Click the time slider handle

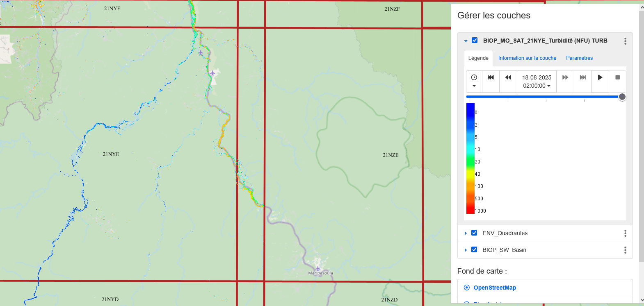[622, 97]
